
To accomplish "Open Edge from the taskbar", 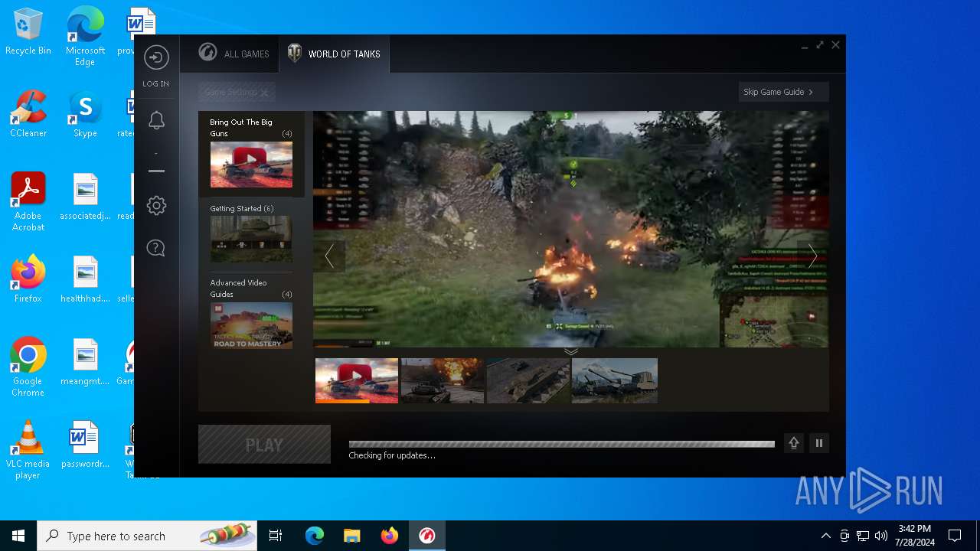I will 315,536.
